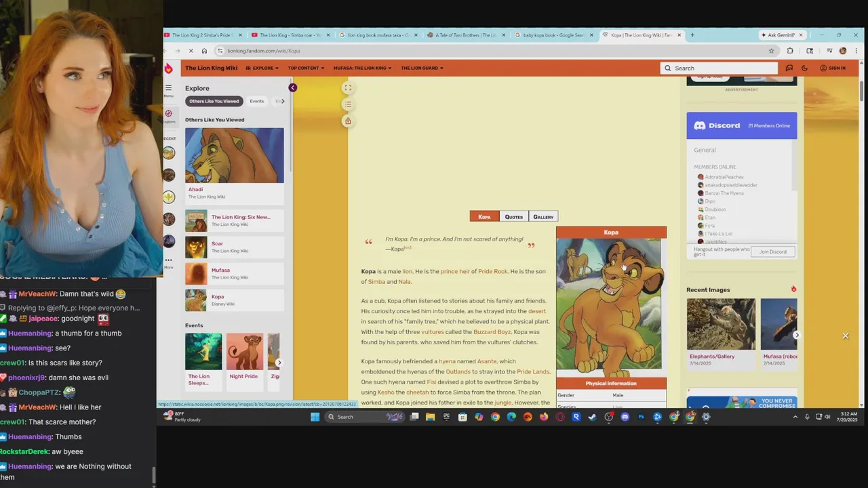The width and height of the screenshot is (868, 488).
Task: Switch to the Gallery tab
Action: pyautogui.click(x=543, y=216)
